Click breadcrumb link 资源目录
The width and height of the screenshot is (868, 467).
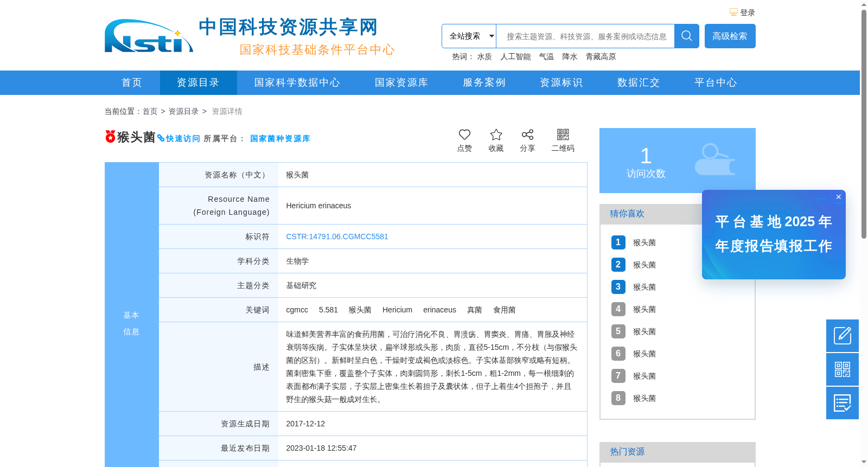(183, 111)
